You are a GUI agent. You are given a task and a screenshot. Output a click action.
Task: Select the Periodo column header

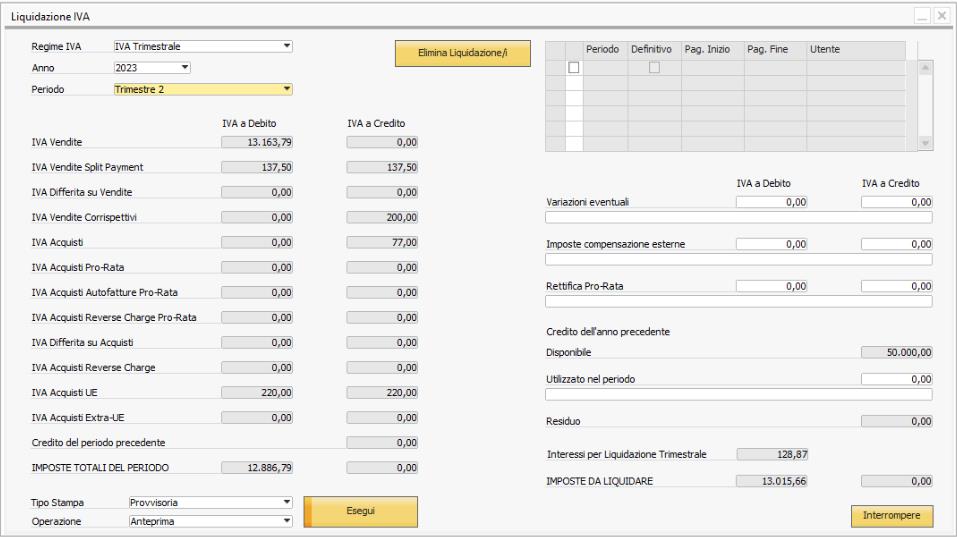coord(605,49)
